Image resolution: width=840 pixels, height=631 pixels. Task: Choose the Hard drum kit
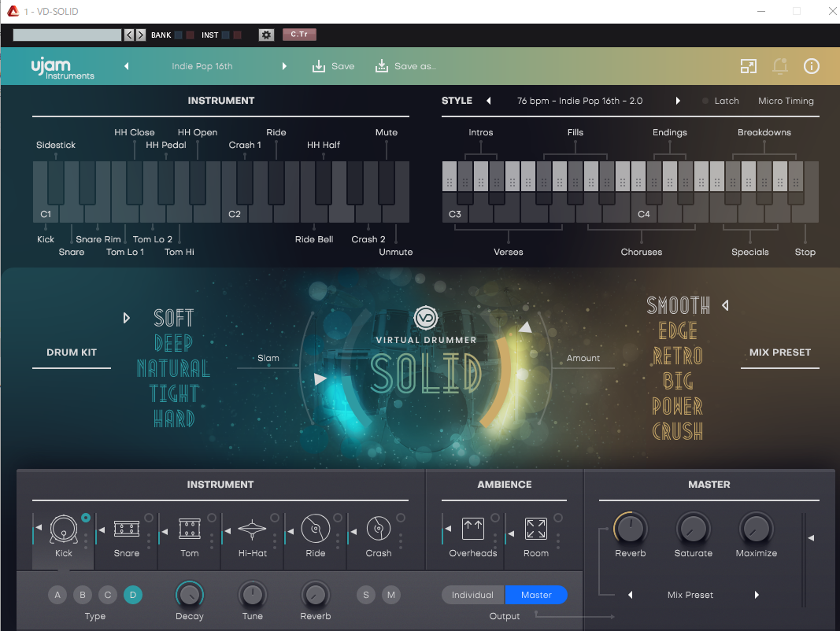click(x=173, y=419)
